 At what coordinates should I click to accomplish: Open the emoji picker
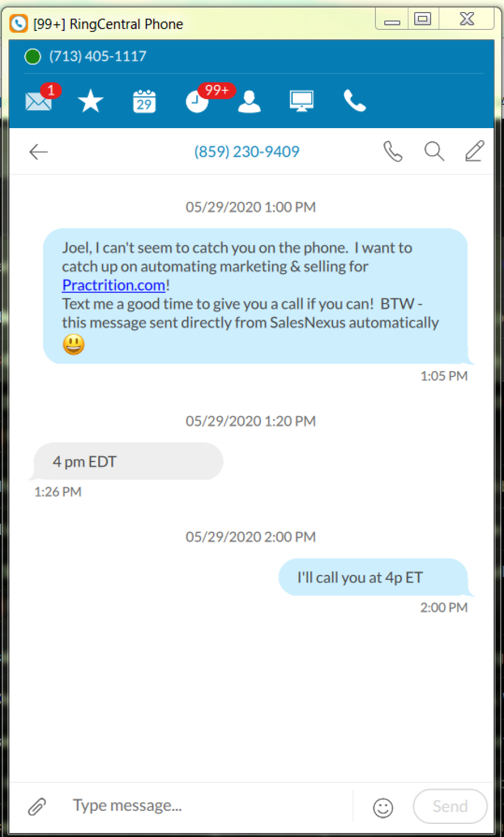383,807
